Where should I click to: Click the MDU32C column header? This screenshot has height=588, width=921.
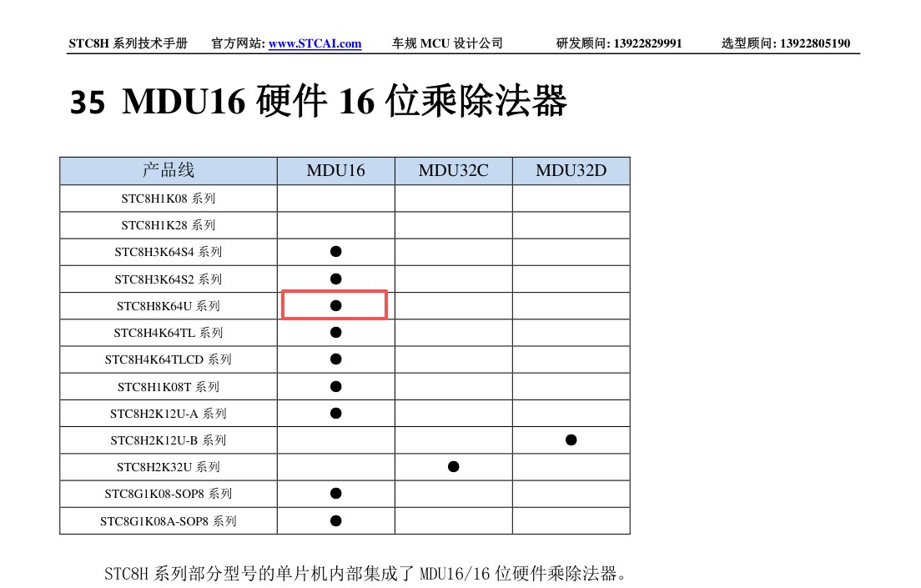tap(454, 170)
